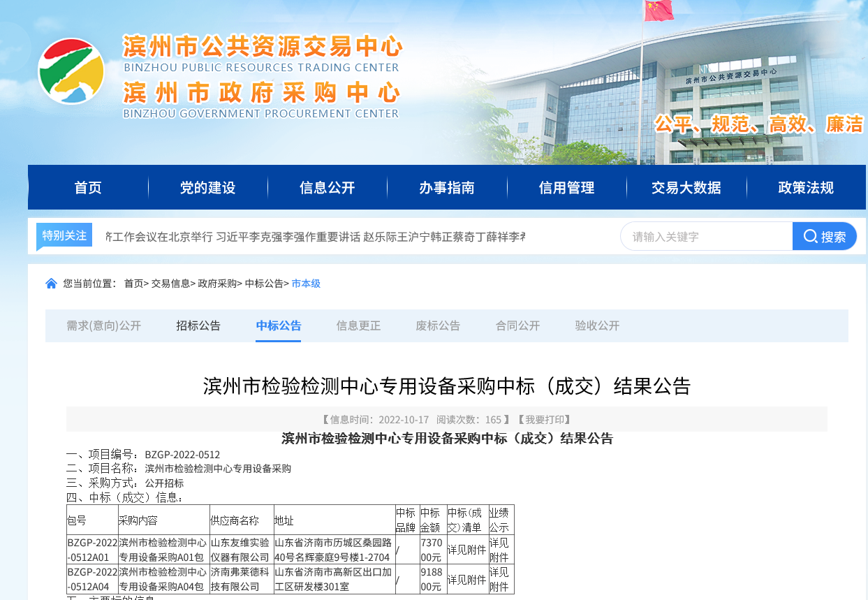Click supplier 济南弗莱德科技有限公司
Image resolution: width=868 pixels, height=600 pixels.
click(242, 579)
